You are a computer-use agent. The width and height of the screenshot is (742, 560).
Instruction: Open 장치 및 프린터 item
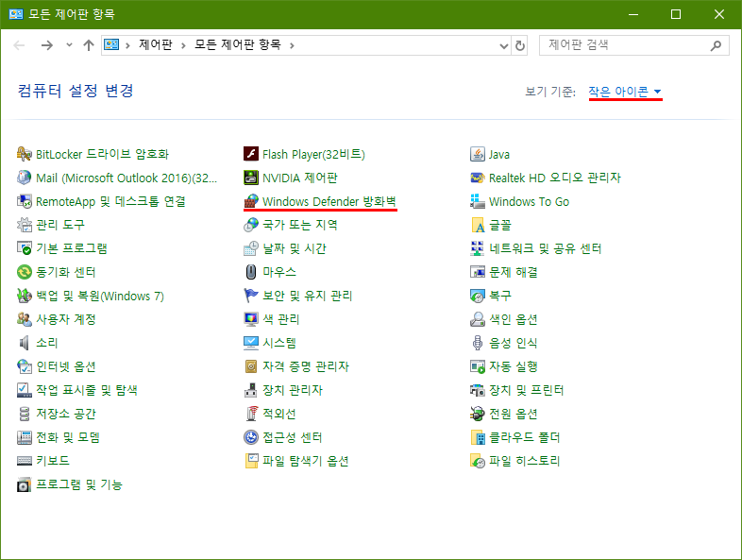click(516, 390)
